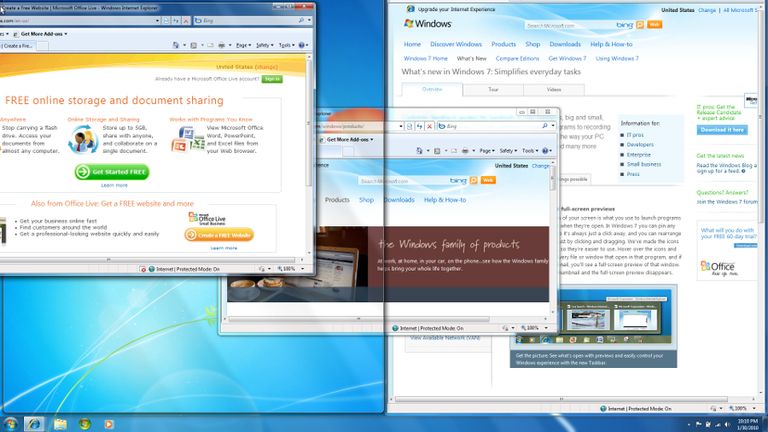Click Read Mail icon in Windows products window

coord(454,151)
